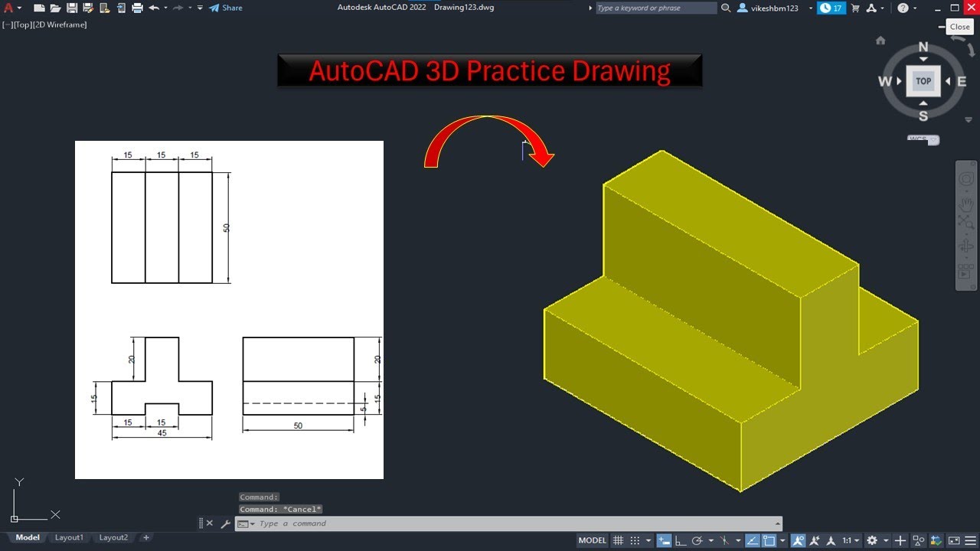Create a new drawing from Quick Access toolbar
980x551 pixels.
40,8
